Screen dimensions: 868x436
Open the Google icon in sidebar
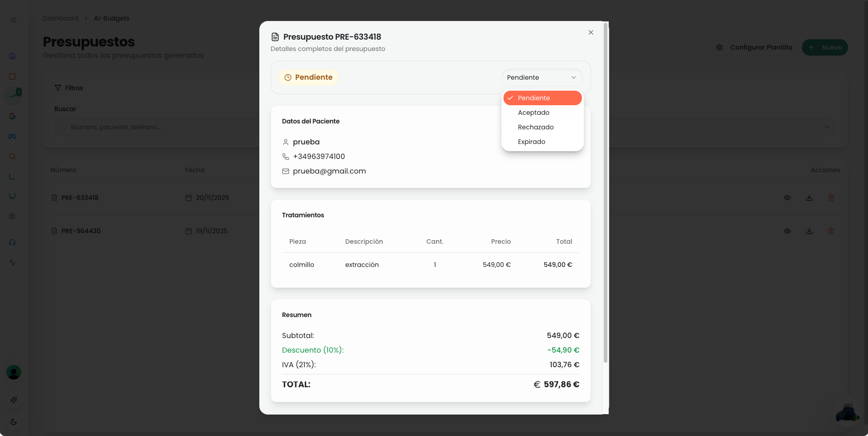[x=12, y=116]
